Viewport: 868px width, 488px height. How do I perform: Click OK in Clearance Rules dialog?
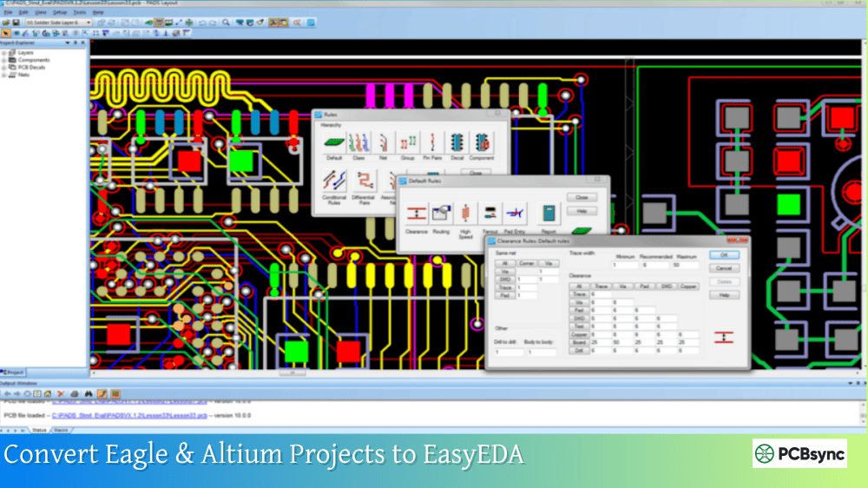[x=724, y=255]
